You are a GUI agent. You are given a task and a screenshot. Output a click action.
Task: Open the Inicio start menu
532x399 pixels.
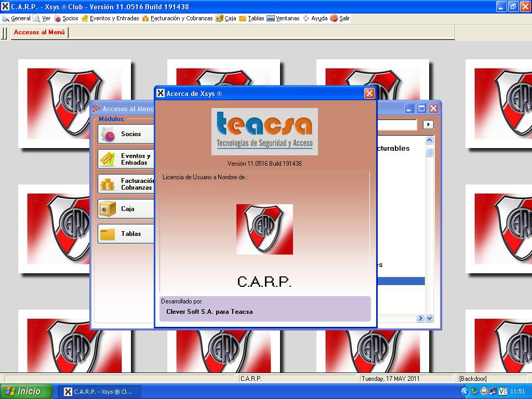coord(26,392)
